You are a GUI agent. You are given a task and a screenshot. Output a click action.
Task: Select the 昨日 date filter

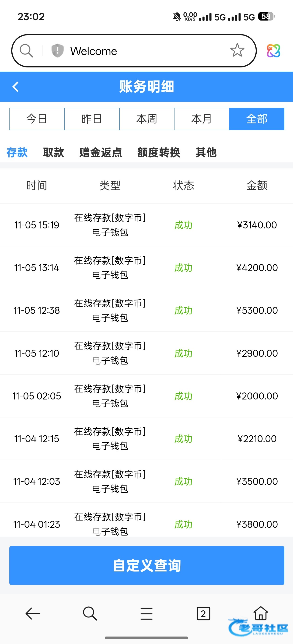coord(92,119)
